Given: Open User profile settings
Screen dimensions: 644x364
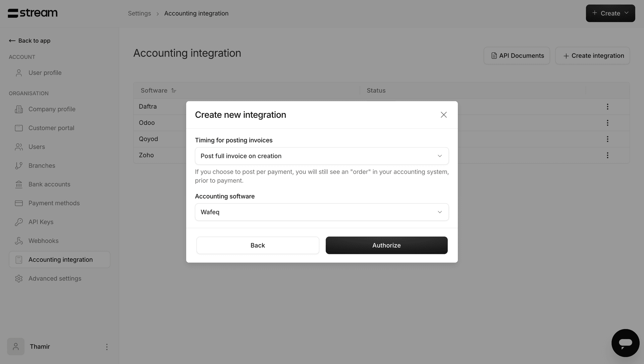Looking at the screenshot, I should coord(45,73).
